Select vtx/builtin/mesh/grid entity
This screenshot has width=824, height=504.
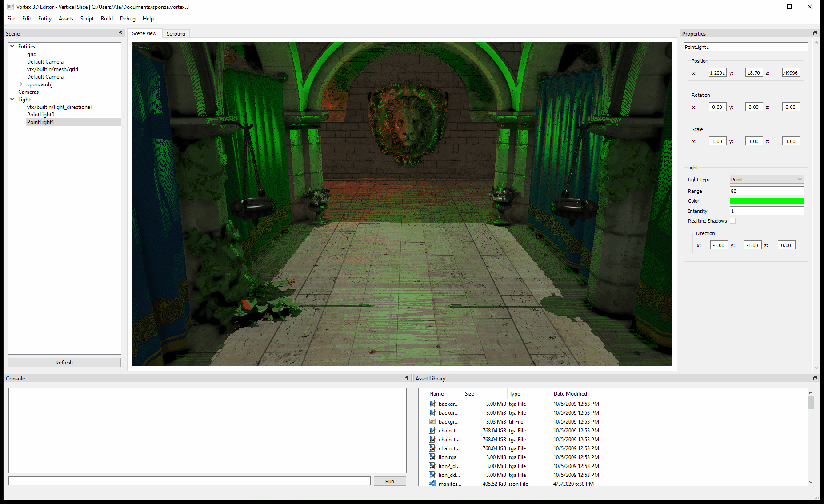[x=52, y=69]
